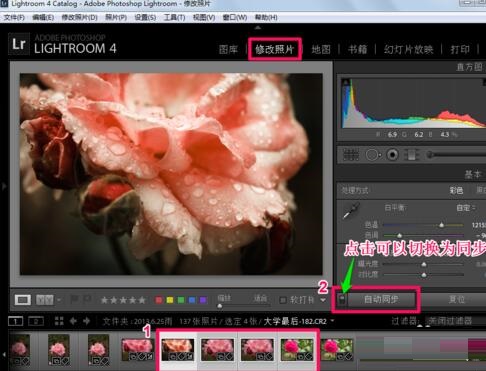The image size is (486, 371).
Task: Pick the white balance eyedropper tool
Action: tap(351, 211)
